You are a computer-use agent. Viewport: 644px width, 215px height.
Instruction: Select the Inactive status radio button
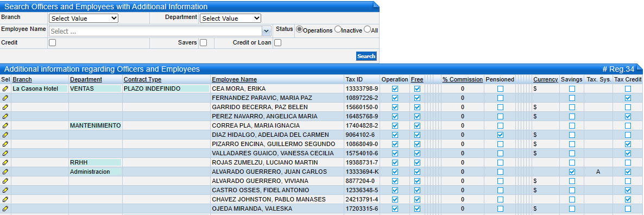[x=338, y=29]
